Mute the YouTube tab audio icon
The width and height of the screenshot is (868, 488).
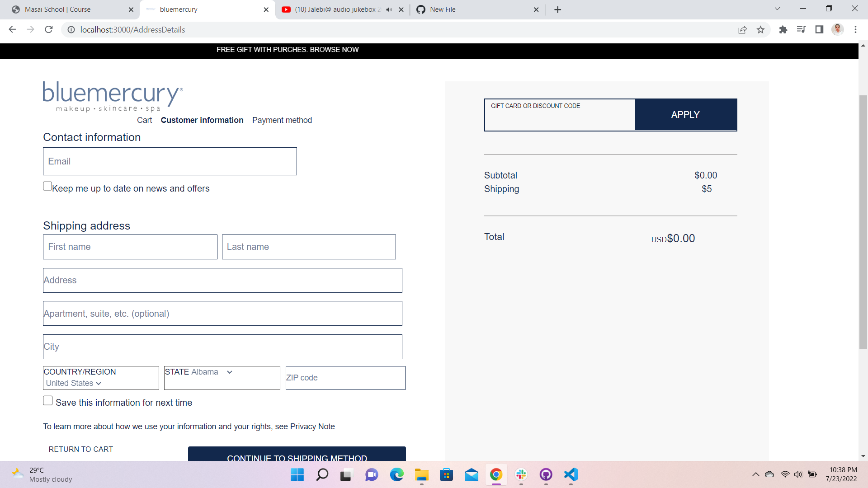389,9
